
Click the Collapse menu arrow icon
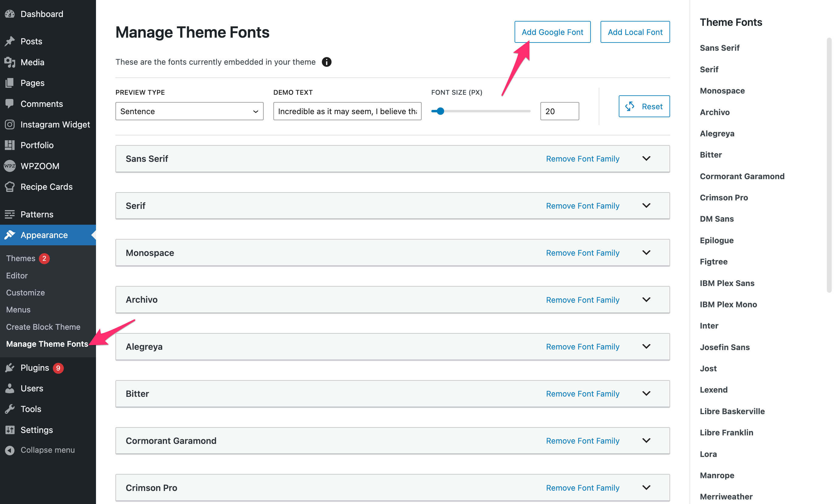(x=10, y=450)
